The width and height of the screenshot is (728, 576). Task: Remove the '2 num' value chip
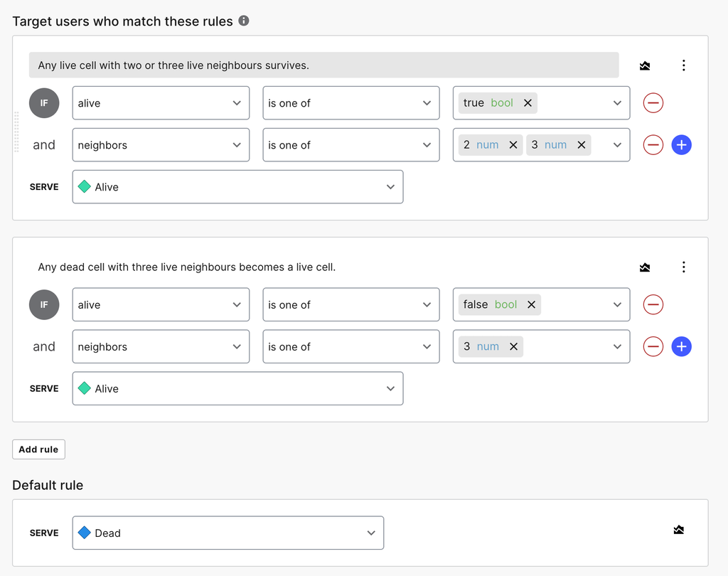513,145
